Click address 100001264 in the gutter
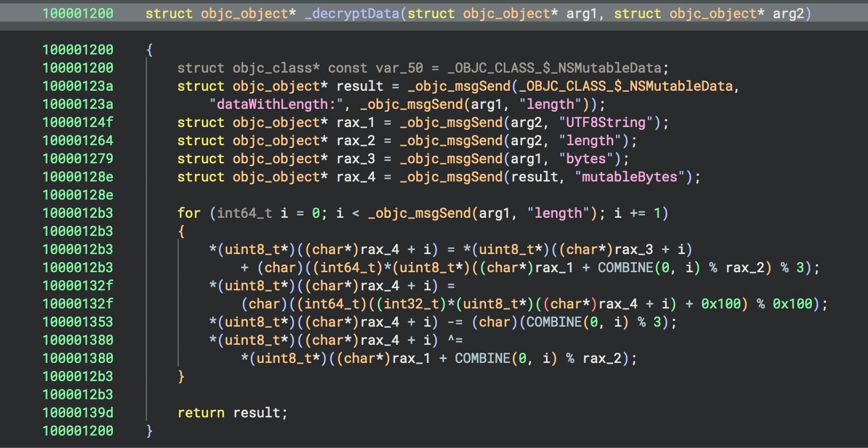868x448 pixels. click(78, 141)
